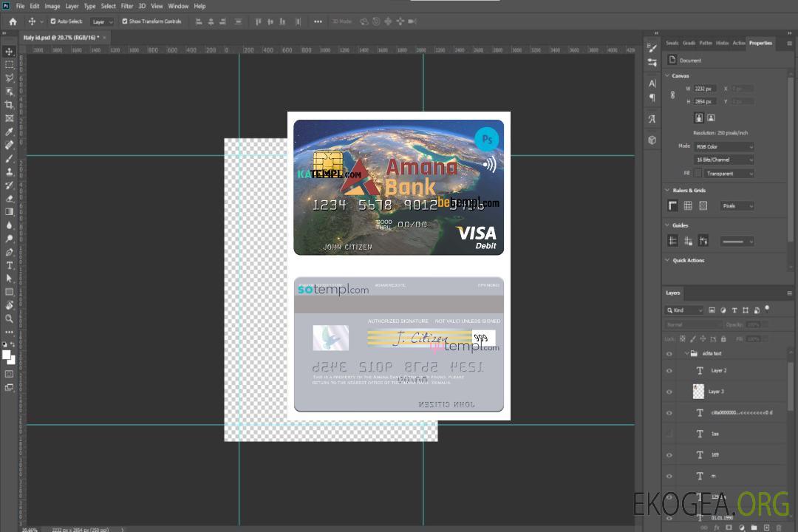Click the canvas fill color swatch
798x532 pixels.
point(698,174)
